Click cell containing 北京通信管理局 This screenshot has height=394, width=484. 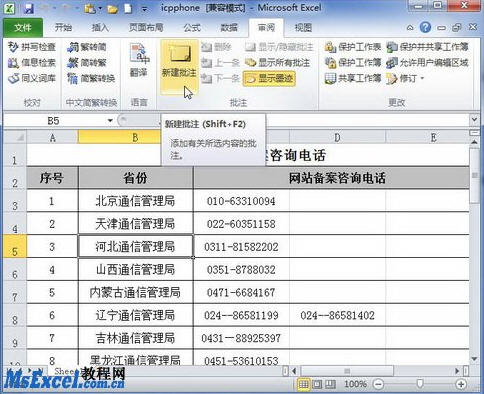point(135,201)
